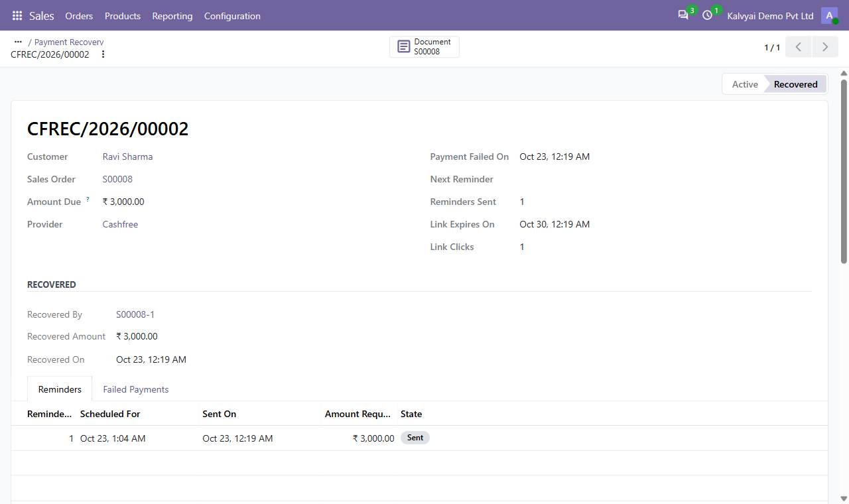Screen dimensions: 849x504
Task: Open customer Ravi Sharma link
Action: coord(127,157)
